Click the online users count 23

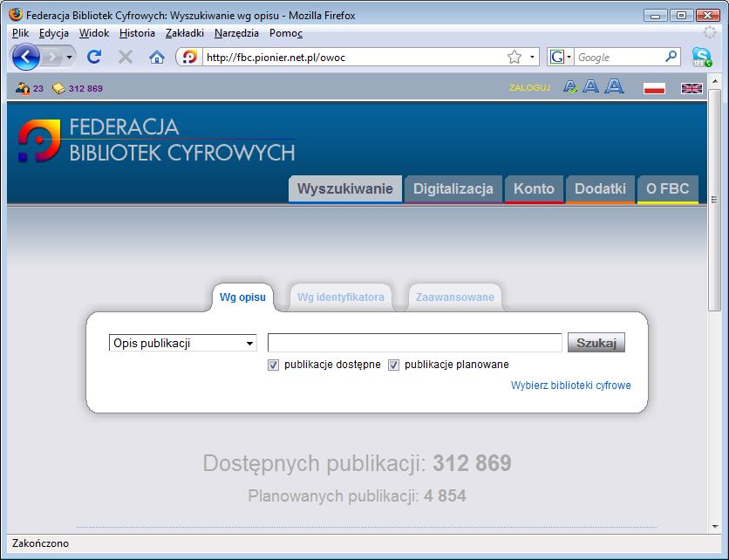tap(38, 88)
